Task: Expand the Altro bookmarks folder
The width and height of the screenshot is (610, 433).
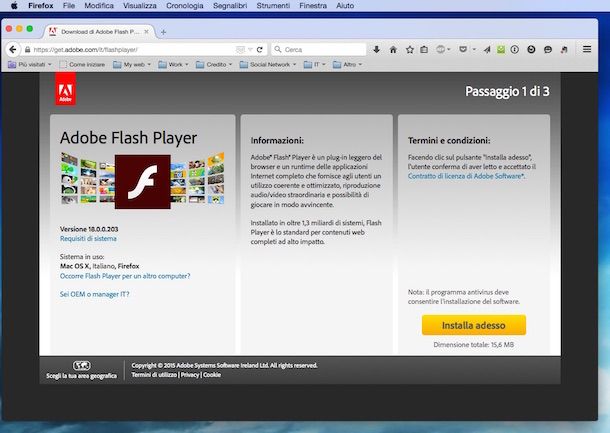Action: [347, 64]
